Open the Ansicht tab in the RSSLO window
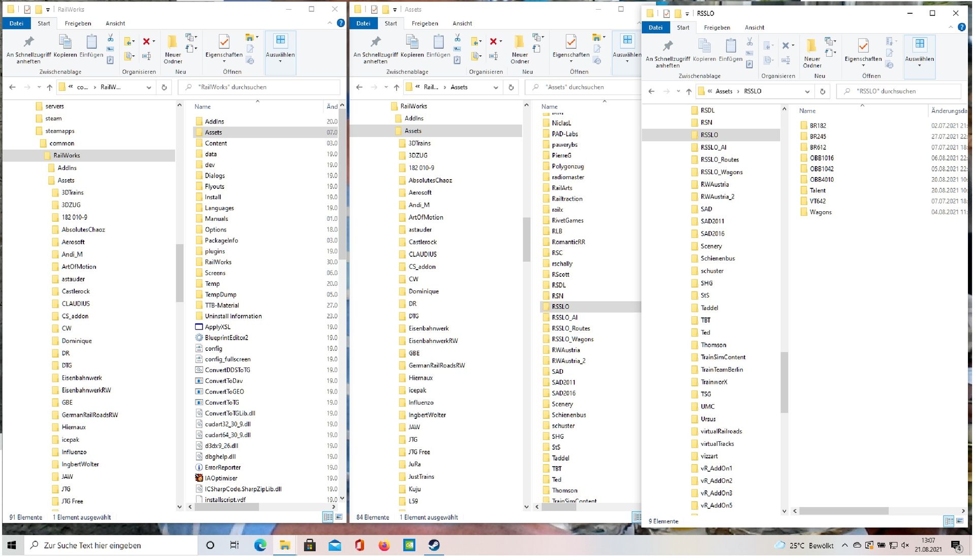 [754, 27]
